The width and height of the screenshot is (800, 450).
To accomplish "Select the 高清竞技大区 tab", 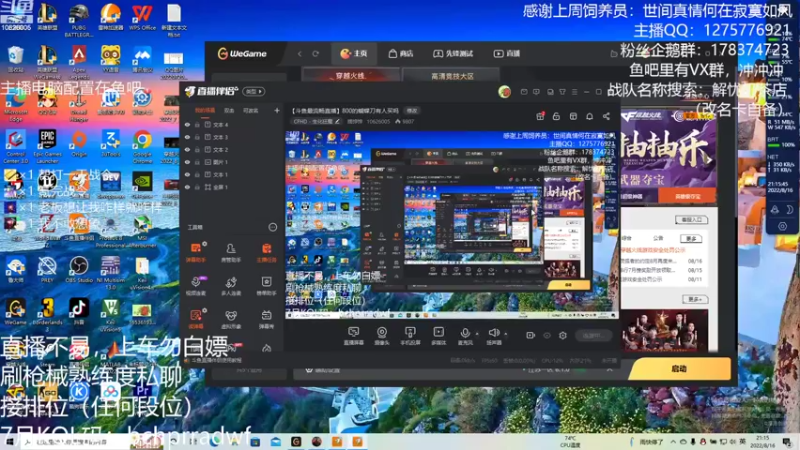I will (x=452, y=76).
